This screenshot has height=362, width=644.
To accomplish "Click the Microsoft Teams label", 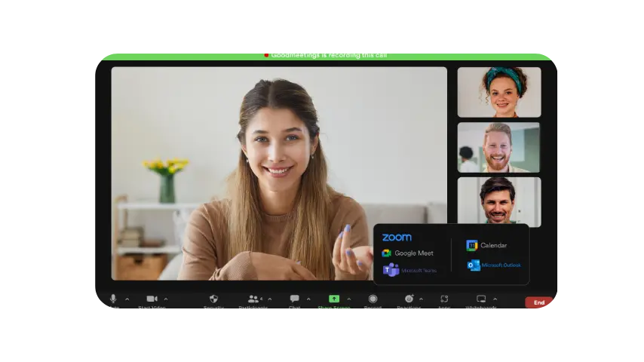I will pyautogui.click(x=419, y=271).
